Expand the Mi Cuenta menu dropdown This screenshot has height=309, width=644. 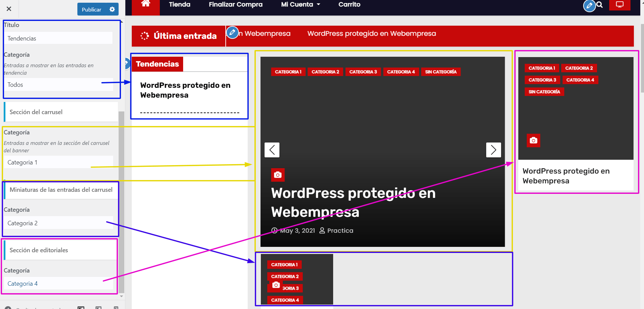pos(300,4)
